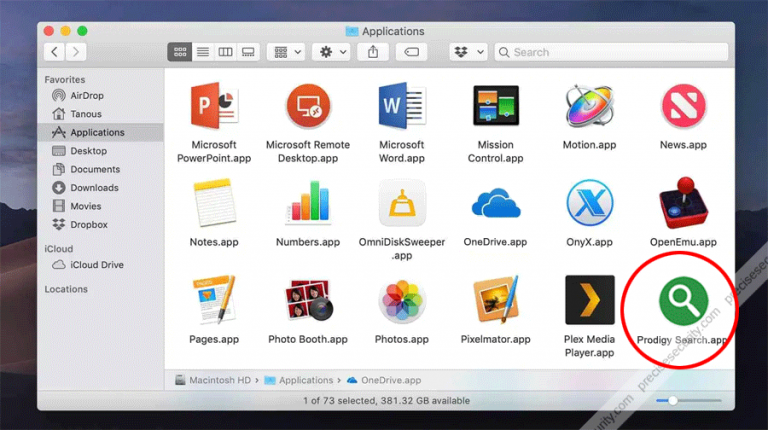Select the Microsoft Word.app icon
Viewport: 768px width, 430px height.
[x=402, y=106]
